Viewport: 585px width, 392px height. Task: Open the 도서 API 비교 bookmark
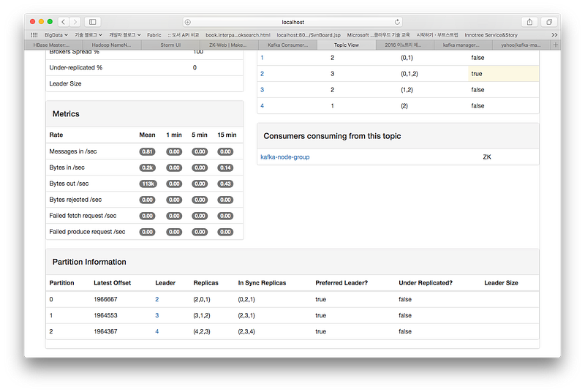(184, 35)
